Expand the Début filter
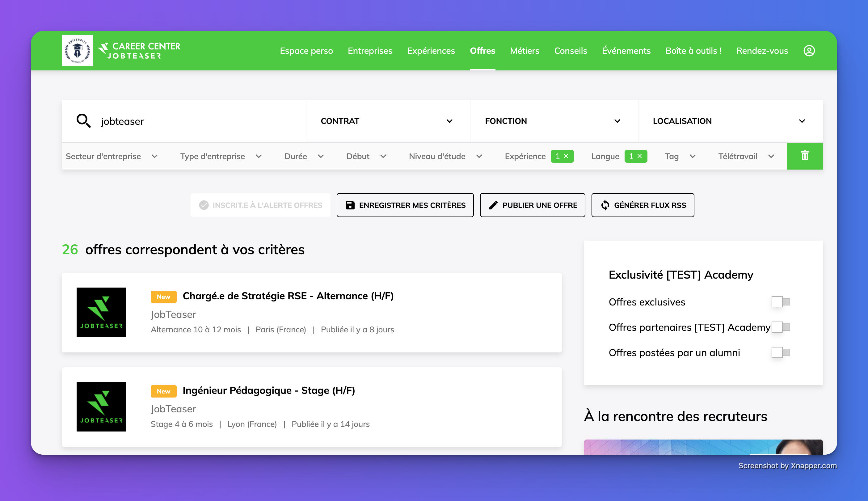The height and width of the screenshot is (501, 868). (x=366, y=156)
